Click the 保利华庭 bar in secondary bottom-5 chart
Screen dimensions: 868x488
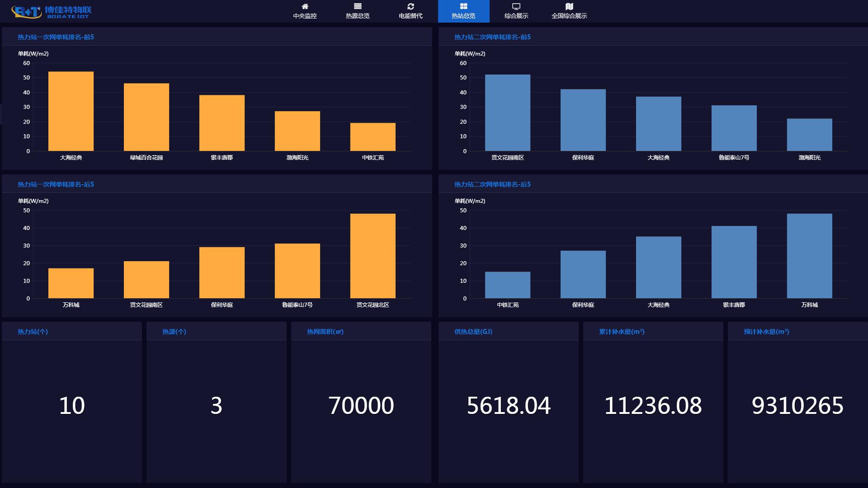pyautogui.click(x=583, y=274)
